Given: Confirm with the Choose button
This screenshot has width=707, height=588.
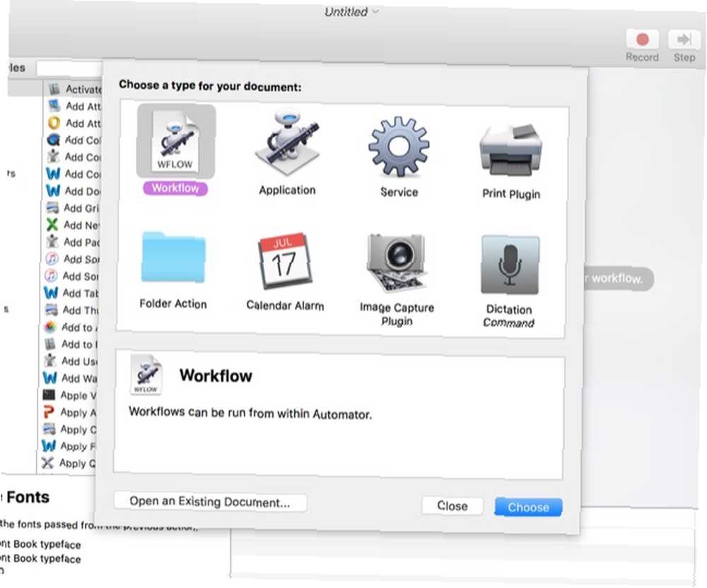Looking at the screenshot, I should point(528,507).
